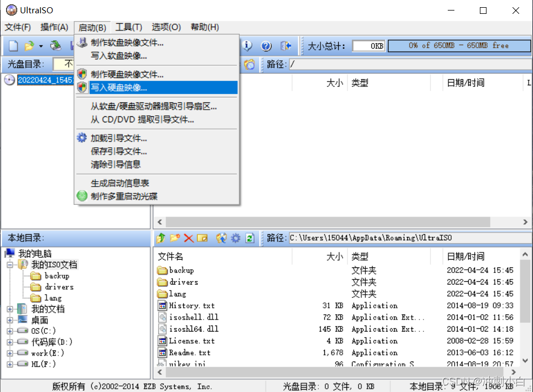Select the lang folder in local tree
Screen dimensions: 533x392
click(53, 298)
